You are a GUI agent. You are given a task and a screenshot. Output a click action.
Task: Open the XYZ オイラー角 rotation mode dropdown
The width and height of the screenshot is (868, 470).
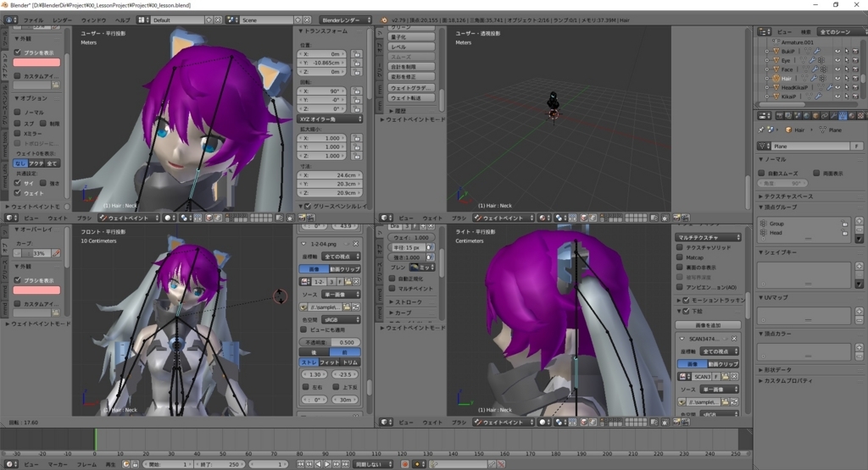point(331,119)
